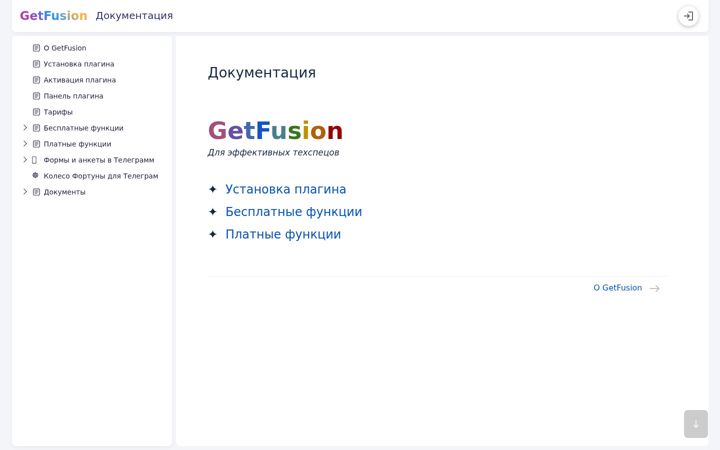The height and width of the screenshot is (450, 720).
Task: Click the wheel icon beside Колесо Фортуны
Action: (x=35, y=175)
